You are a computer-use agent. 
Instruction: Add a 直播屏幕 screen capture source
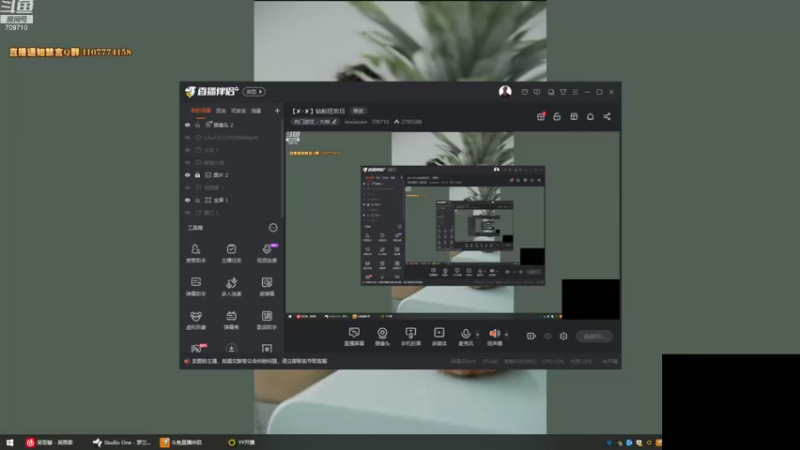click(354, 337)
